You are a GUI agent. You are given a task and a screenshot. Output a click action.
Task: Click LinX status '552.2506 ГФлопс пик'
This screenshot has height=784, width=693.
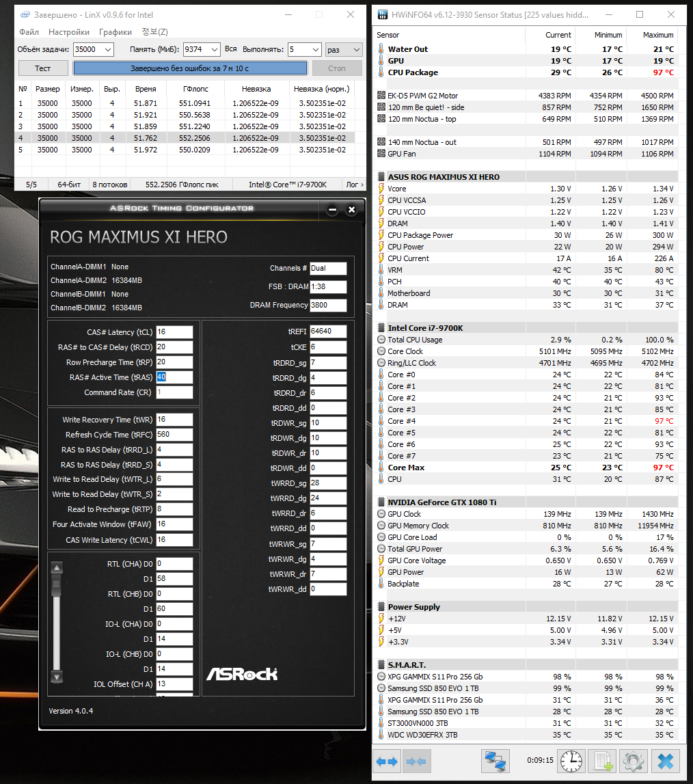(x=182, y=185)
